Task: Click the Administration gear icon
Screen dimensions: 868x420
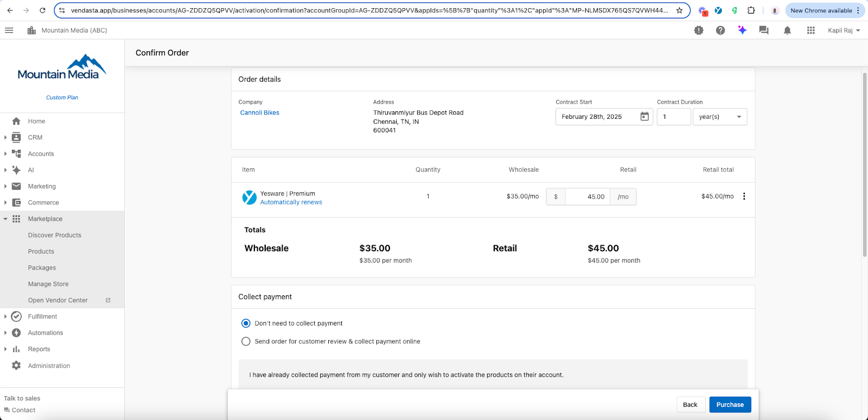Action: click(x=16, y=366)
